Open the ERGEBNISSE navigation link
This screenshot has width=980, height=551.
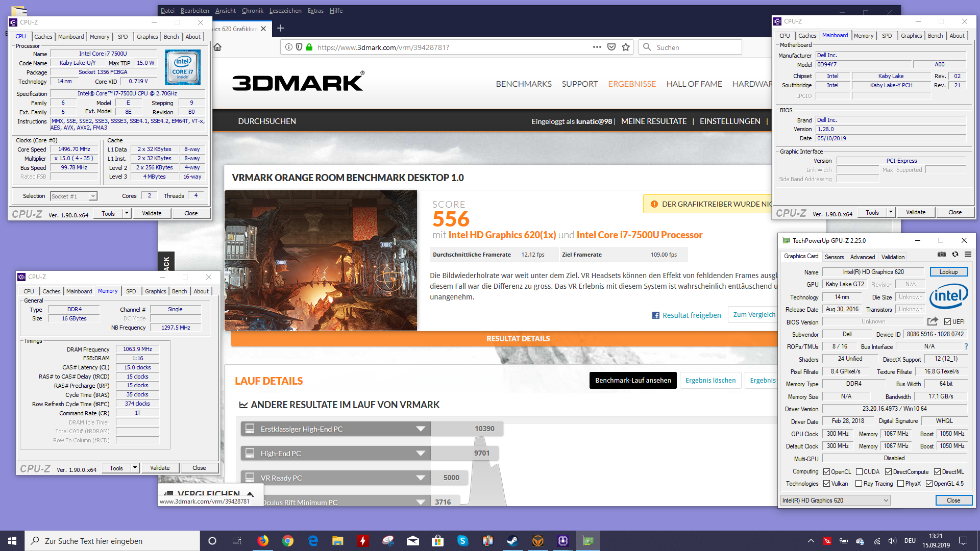tap(632, 84)
